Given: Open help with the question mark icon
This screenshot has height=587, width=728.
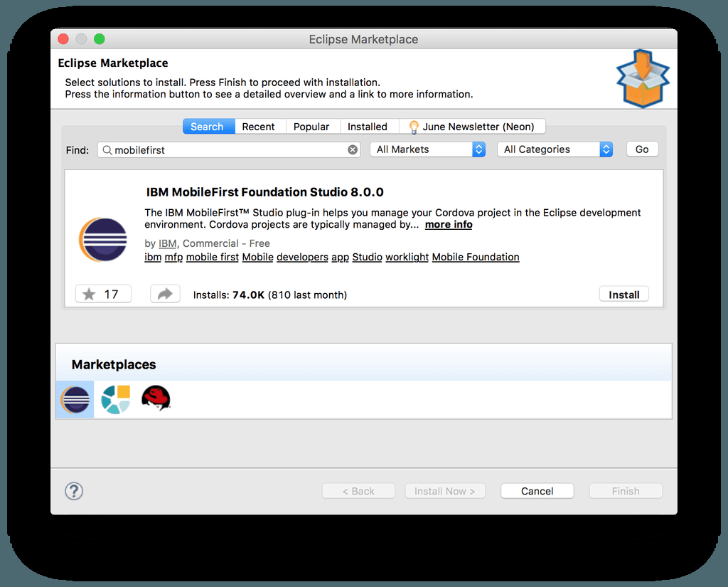Looking at the screenshot, I should [x=74, y=491].
